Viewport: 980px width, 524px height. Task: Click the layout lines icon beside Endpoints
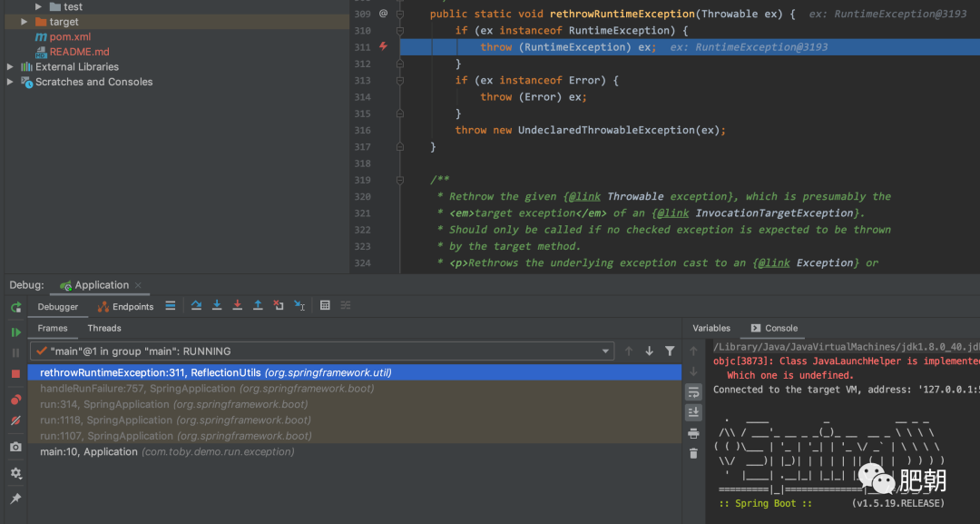[171, 306]
